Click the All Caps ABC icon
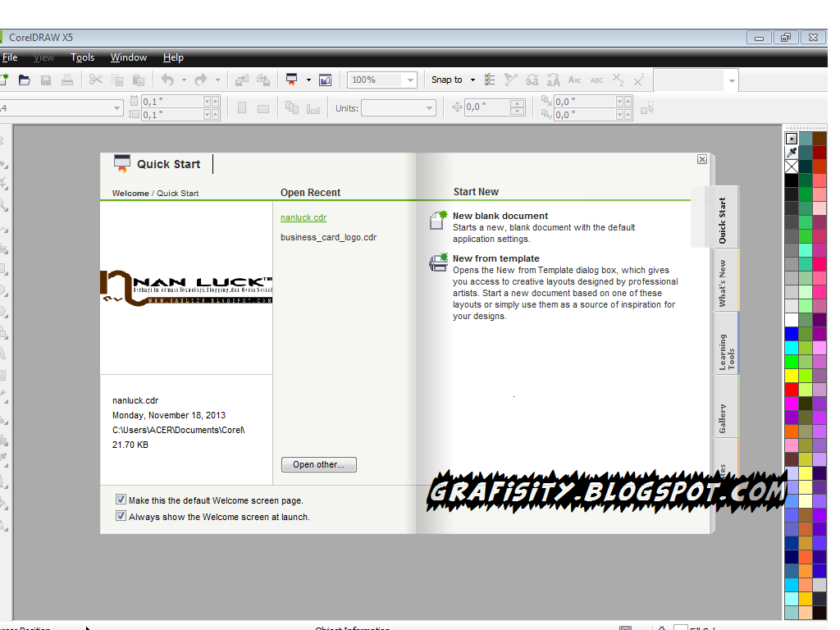 click(597, 80)
